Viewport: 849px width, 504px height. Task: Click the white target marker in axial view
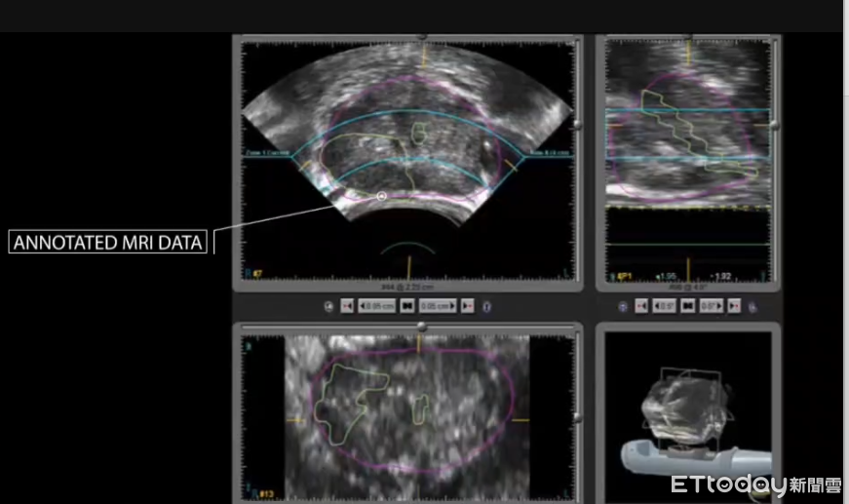point(381,197)
